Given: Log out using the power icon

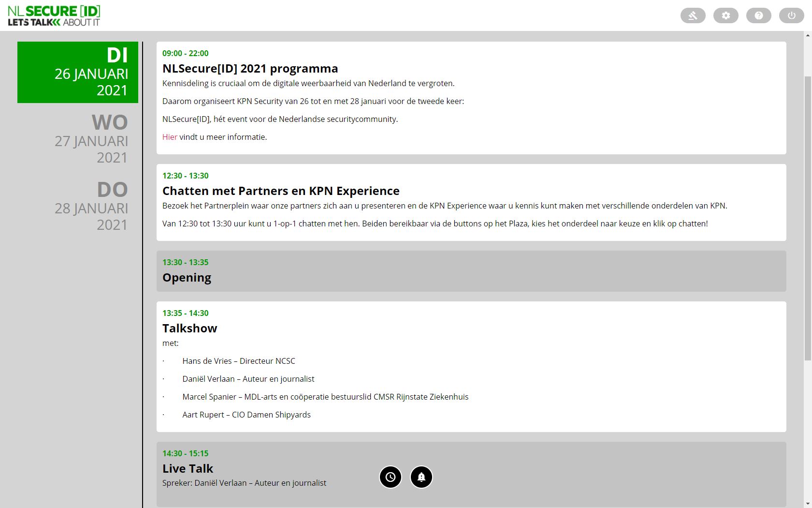Looking at the screenshot, I should [x=791, y=15].
